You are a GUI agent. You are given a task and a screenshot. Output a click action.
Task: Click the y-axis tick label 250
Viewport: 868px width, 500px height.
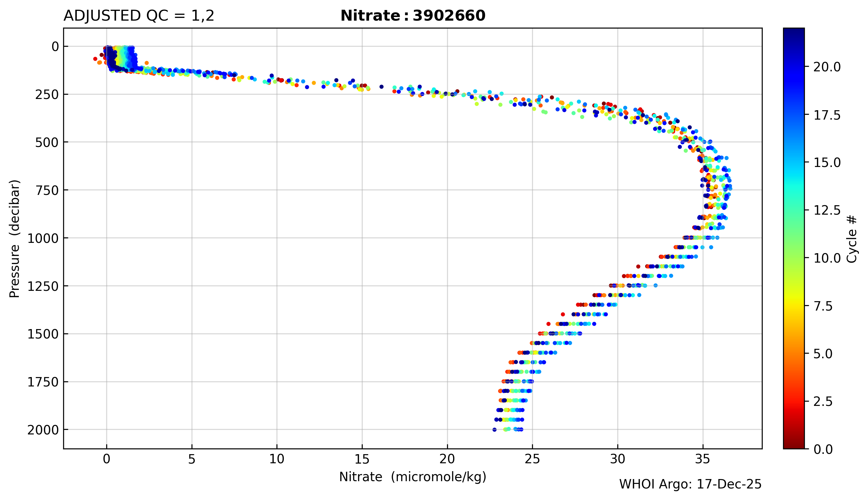[47, 94]
